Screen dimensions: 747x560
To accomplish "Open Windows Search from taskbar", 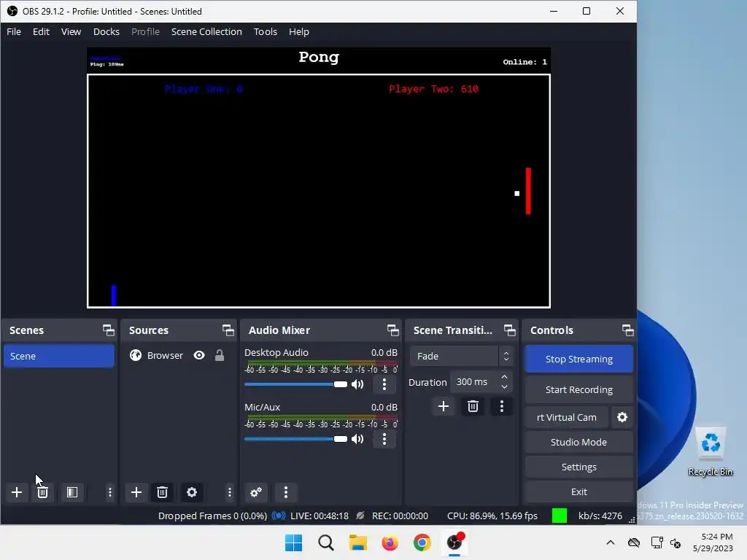I will [326, 542].
